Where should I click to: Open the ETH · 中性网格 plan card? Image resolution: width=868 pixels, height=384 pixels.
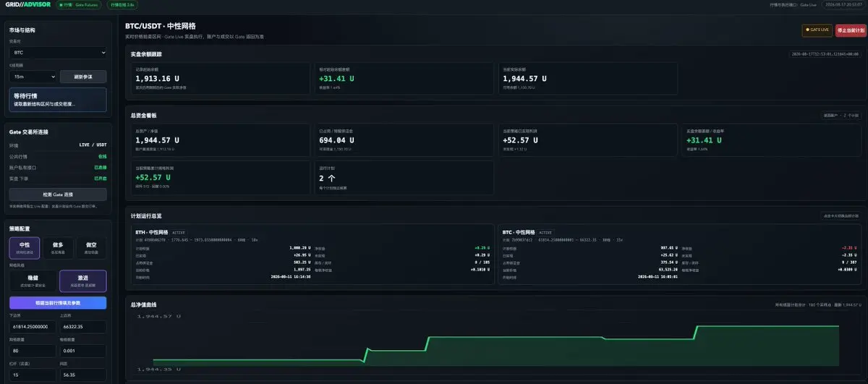point(312,255)
